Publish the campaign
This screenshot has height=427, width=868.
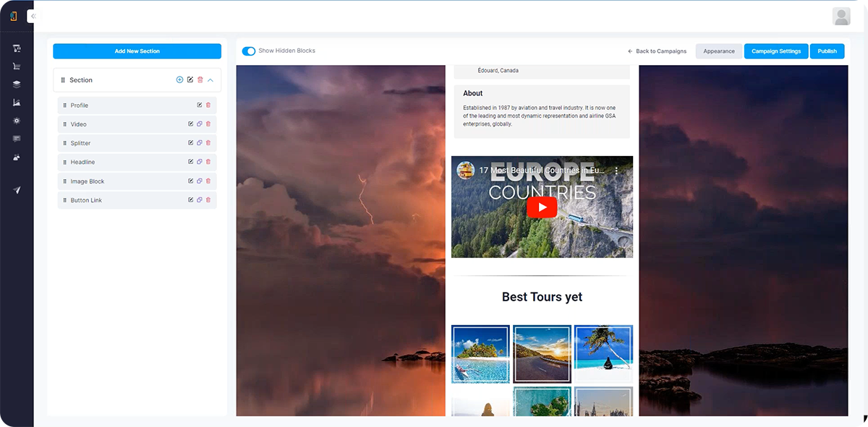(827, 51)
